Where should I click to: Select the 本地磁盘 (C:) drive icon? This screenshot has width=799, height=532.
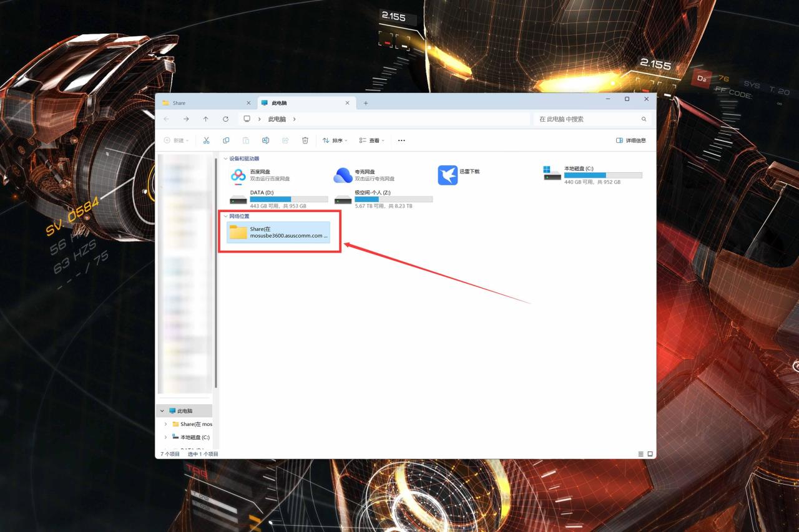click(x=552, y=173)
